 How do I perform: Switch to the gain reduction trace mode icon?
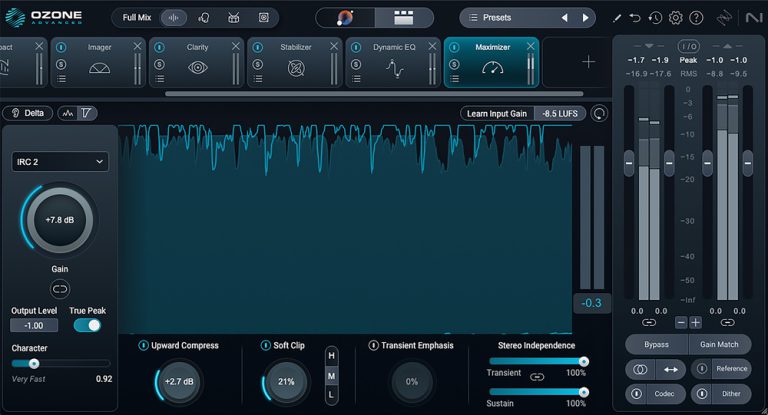(x=86, y=113)
